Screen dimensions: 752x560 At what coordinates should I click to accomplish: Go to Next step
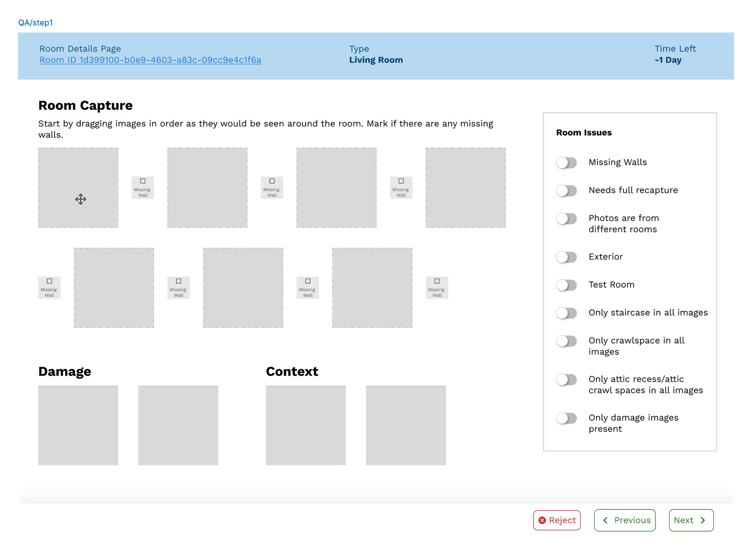(x=691, y=520)
